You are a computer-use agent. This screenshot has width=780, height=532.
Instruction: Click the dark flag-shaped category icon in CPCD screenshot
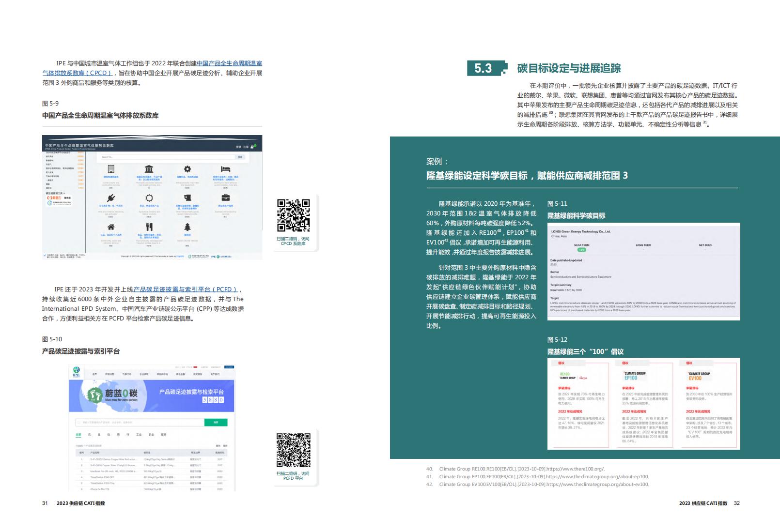pyautogui.click(x=187, y=198)
